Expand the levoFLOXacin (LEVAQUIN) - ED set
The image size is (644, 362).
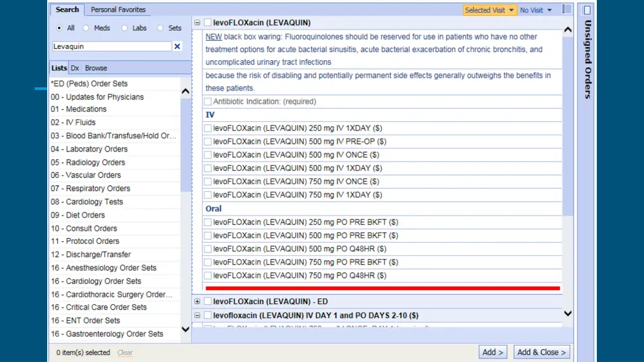click(x=197, y=301)
